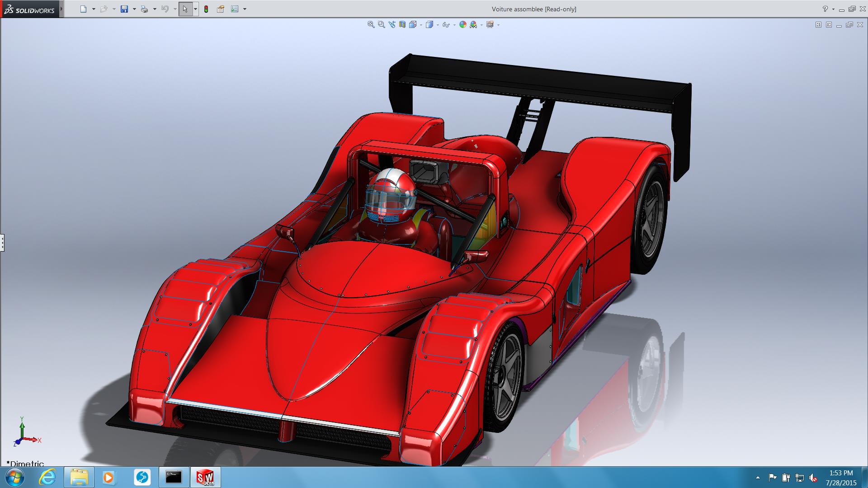The width and height of the screenshot is (868, 488).
Task: Open the Print dropdown arrow
Action: (x=155, y=9)
